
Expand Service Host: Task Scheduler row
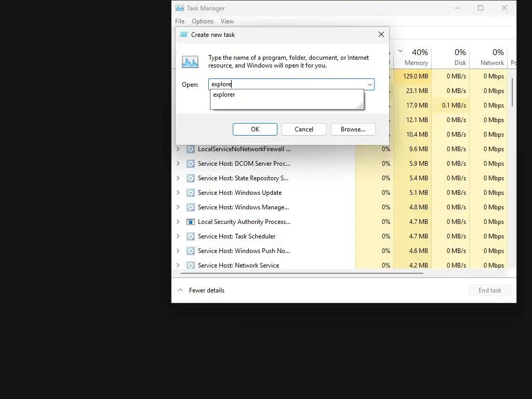(x=178, y=236)
